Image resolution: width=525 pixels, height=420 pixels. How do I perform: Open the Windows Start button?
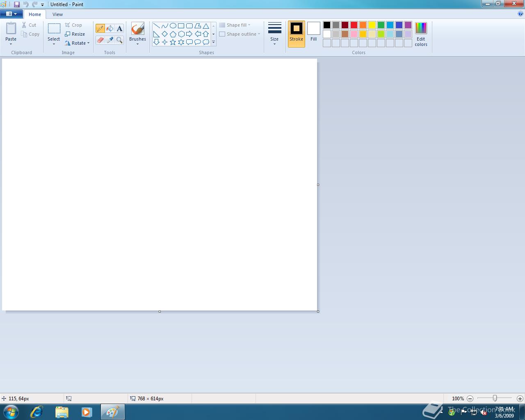(x=11, y=412)
